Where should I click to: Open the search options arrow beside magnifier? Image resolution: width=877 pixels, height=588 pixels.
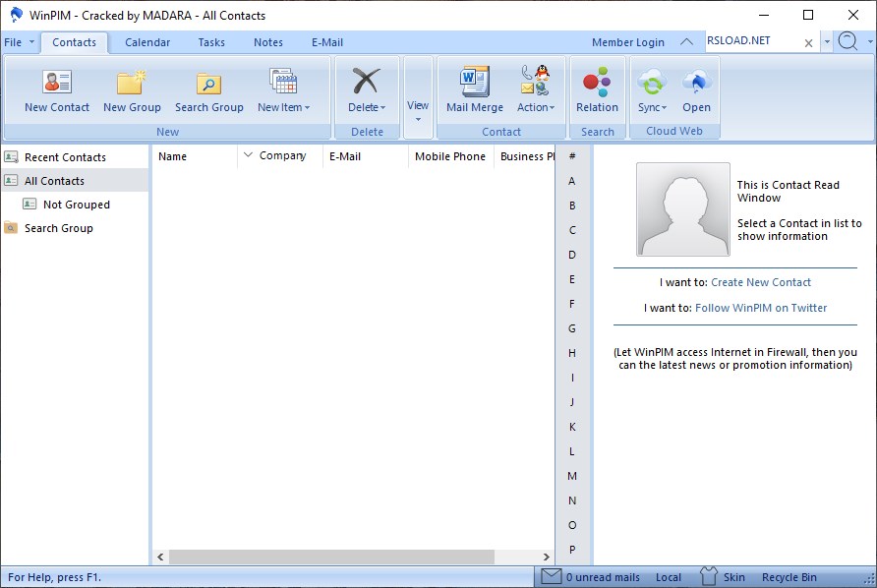click(x=870, y=41)
